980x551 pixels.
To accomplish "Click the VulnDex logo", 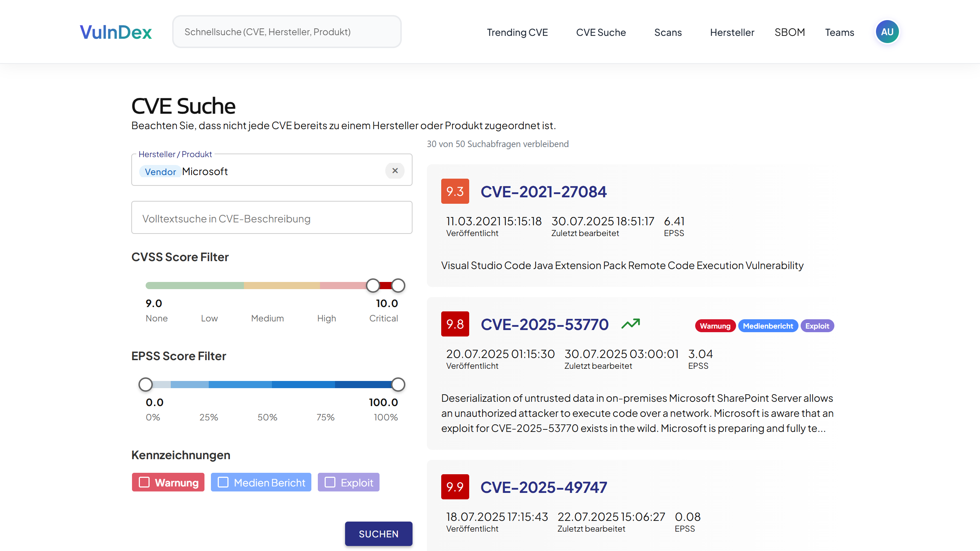I will tap(115, 32).
